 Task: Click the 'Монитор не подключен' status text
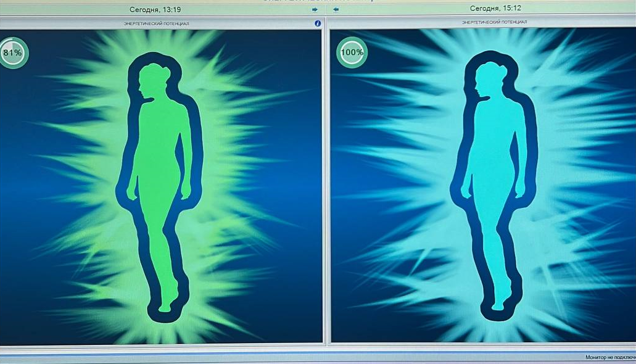(609, 357)
